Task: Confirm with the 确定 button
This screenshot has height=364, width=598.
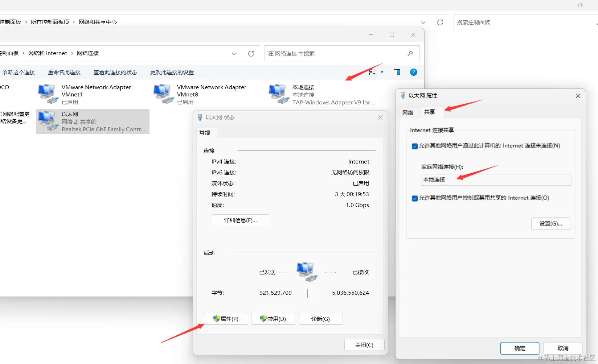Action: pyautogui.click(x=520, y=348)
